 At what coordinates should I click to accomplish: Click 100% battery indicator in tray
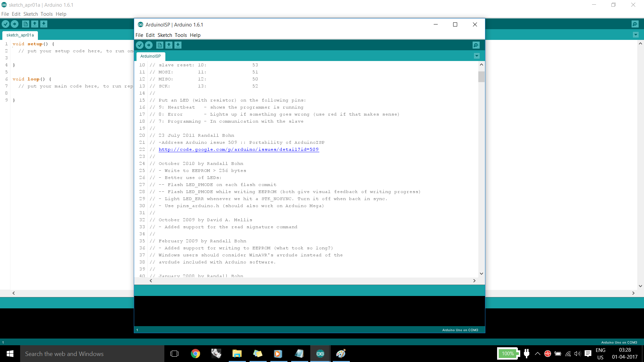click(x=508, y=354)
